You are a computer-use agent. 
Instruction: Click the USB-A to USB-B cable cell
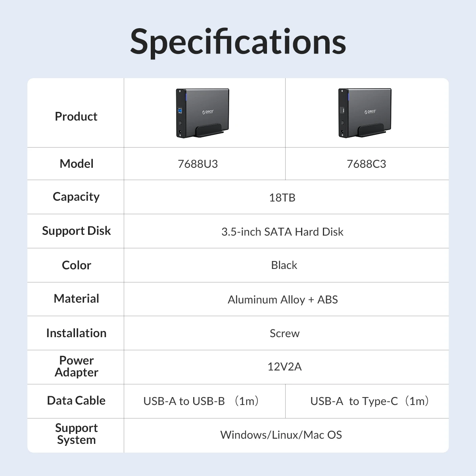coord(202,401)
